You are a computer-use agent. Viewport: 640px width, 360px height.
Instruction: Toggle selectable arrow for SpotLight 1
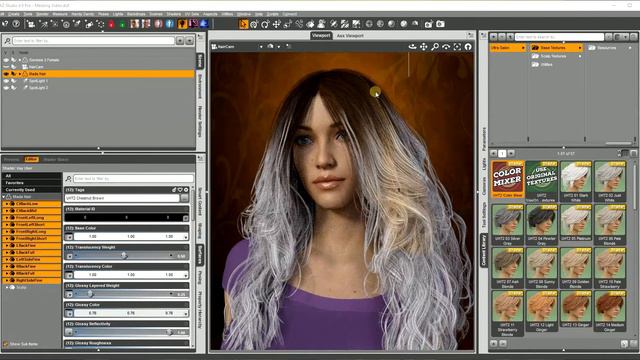pos(13,81)
